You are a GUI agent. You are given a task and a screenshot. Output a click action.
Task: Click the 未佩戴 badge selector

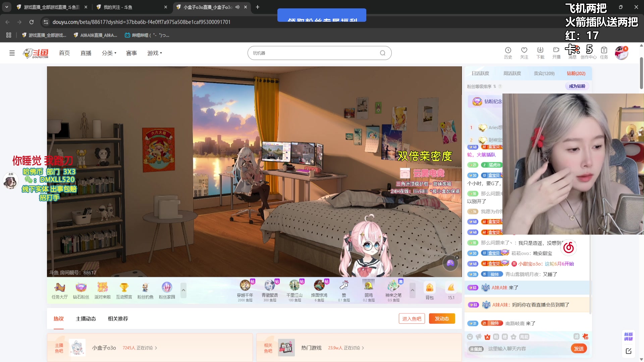coord(476,349)
